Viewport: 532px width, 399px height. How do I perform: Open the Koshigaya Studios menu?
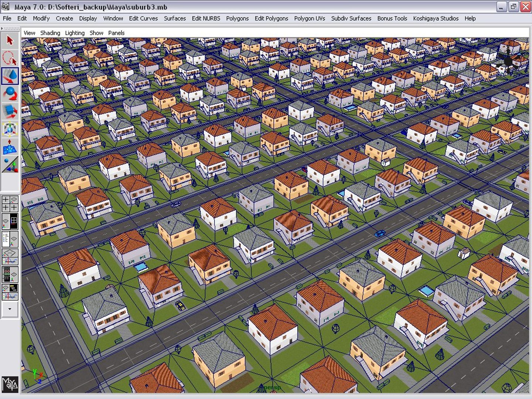coord(436,18)
